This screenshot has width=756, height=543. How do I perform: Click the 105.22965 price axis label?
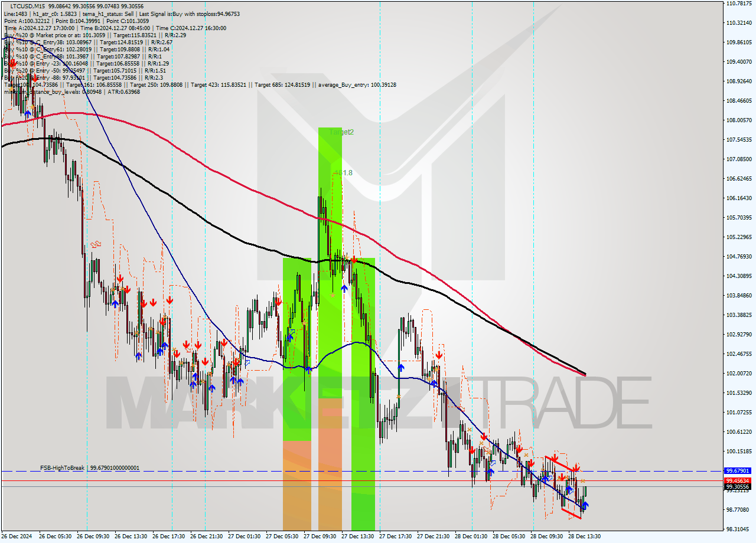(x=739, y=237)
